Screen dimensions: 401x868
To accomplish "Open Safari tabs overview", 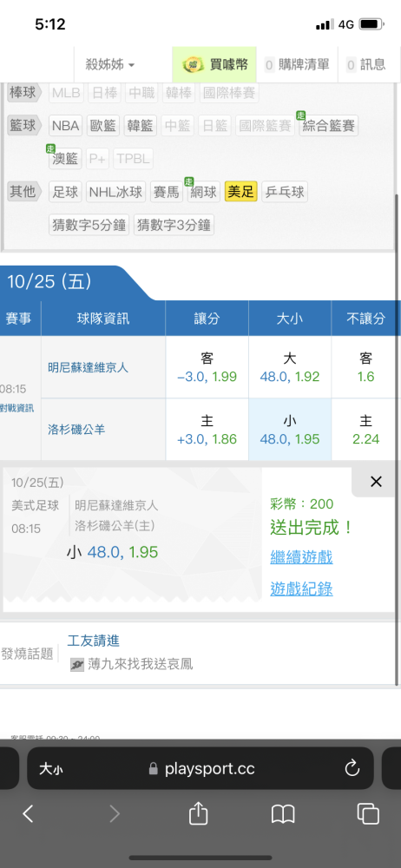I will click(368, 814).
